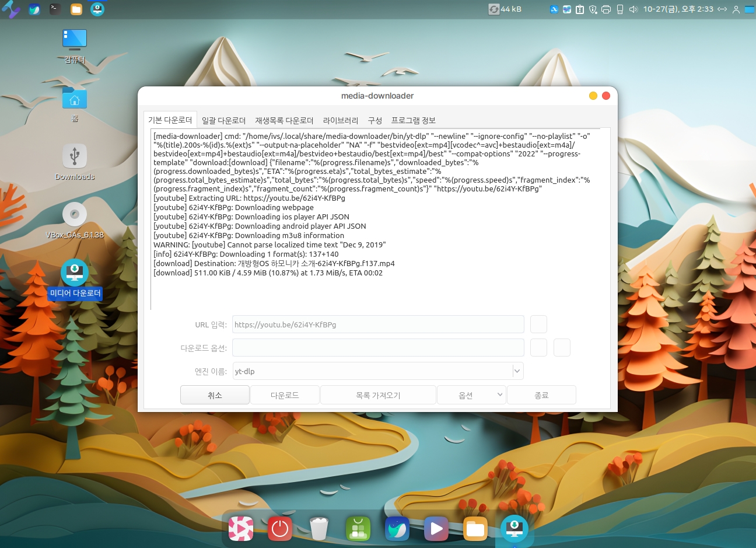
Task: Click the volume speaker icon in tray
Action: (633, 9)
